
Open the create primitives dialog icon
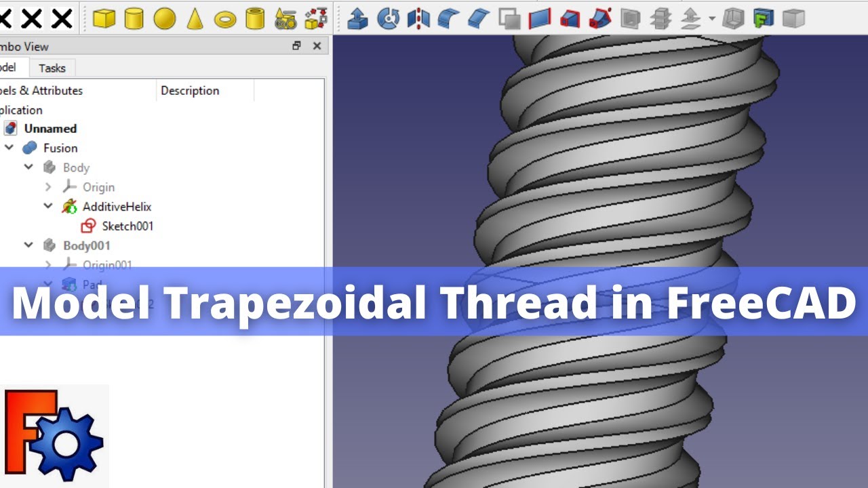[x=285, y=18]
